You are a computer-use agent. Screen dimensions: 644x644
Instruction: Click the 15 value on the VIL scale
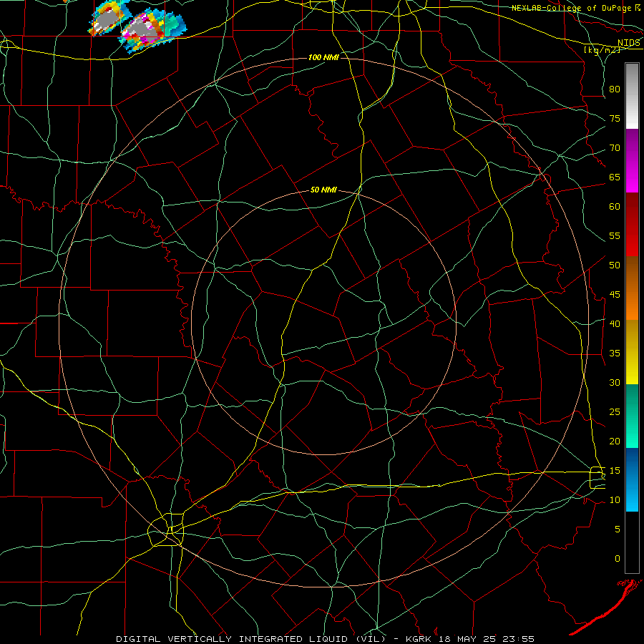[x=615, y=471]
